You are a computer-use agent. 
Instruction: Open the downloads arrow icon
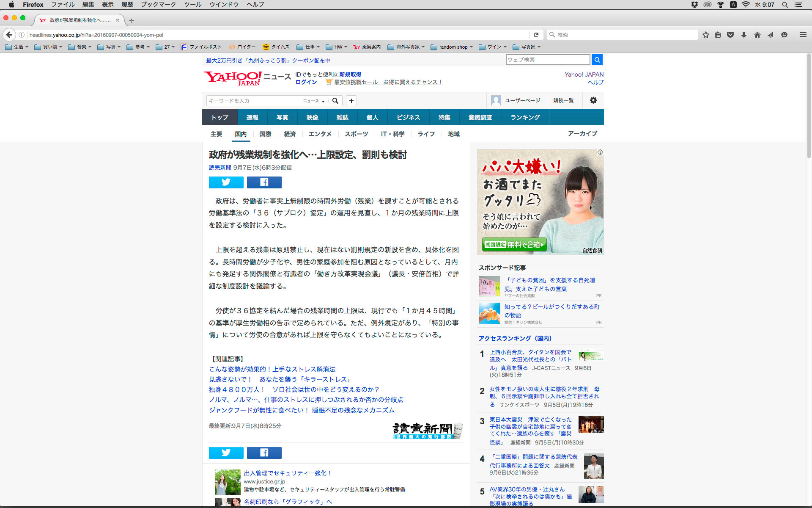point(743,35)
